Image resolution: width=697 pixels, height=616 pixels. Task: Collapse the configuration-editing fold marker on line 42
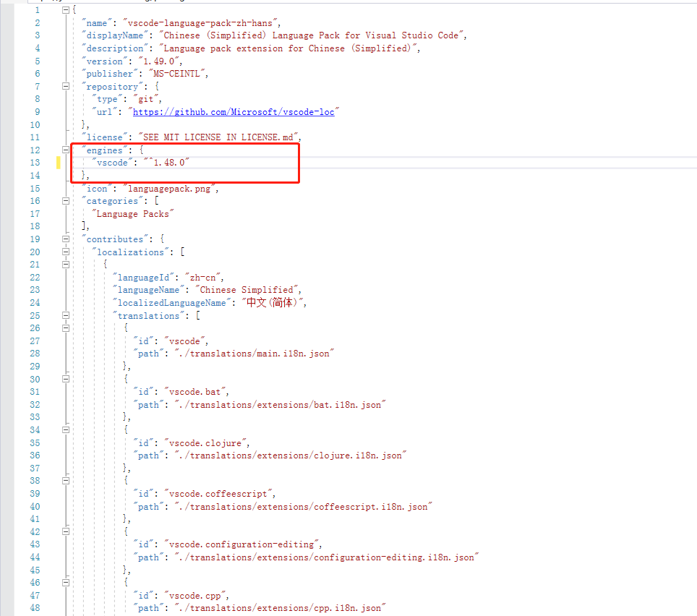coord(66,531)
